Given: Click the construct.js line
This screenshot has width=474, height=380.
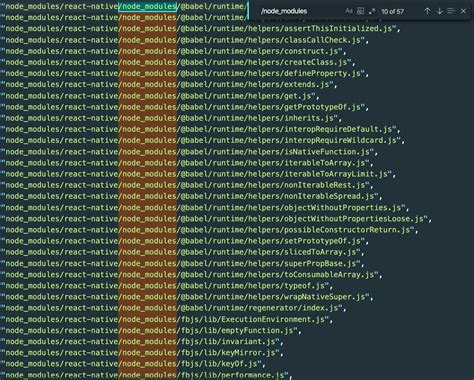Looking at the screenshot, I should (x=173, y=51).
